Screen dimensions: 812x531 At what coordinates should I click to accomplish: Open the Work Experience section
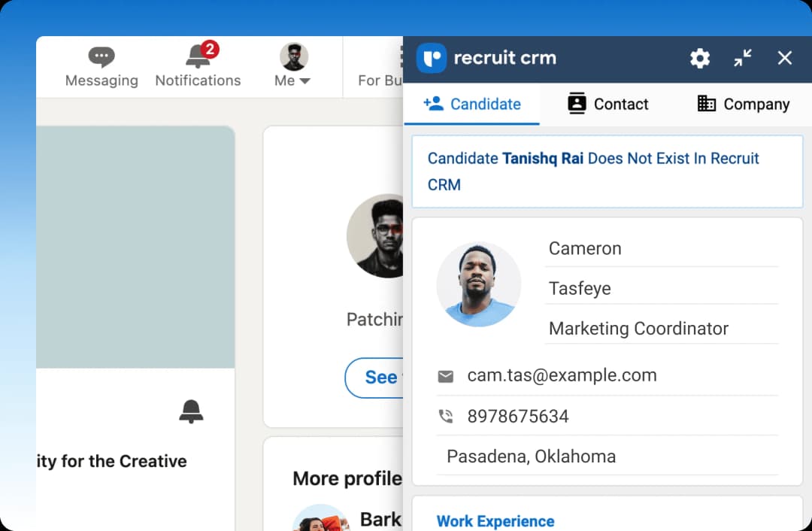pyautogui.click(x=495, y=520)
